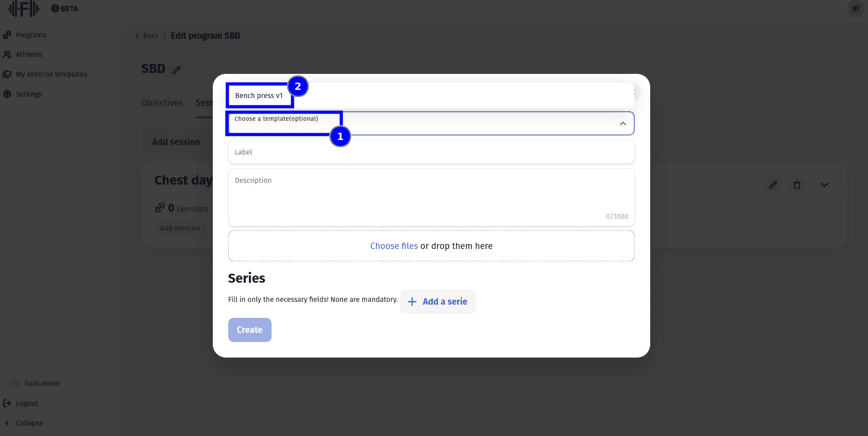Select Bench press v1 template option
Screen dimensions: 868x436
259,96
